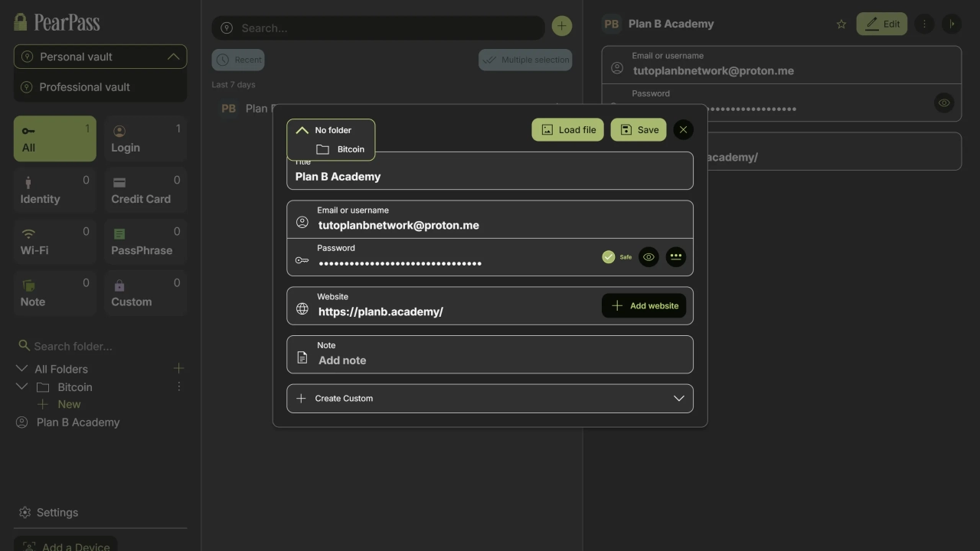Screen dimensions: 980x551
Task: Switch to Professional vault
Action: tap(84, 87)
